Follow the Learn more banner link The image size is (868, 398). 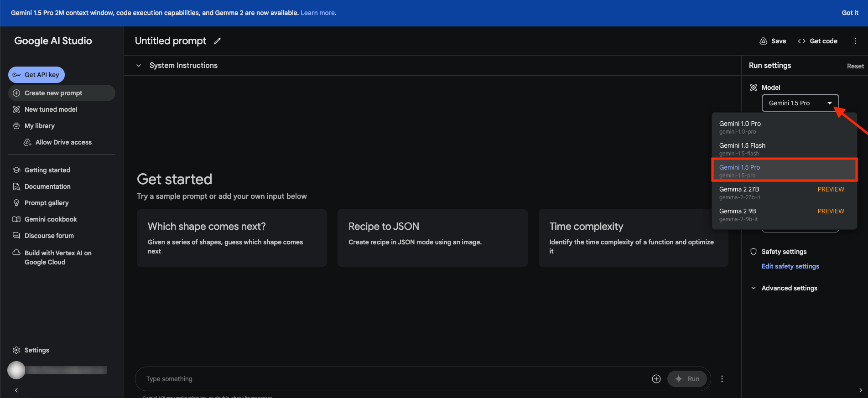tap(317, 13)
